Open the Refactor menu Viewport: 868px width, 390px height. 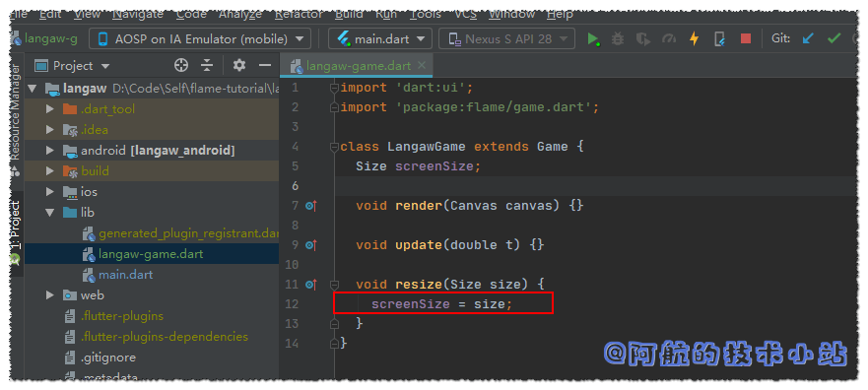tap(299, 15)
